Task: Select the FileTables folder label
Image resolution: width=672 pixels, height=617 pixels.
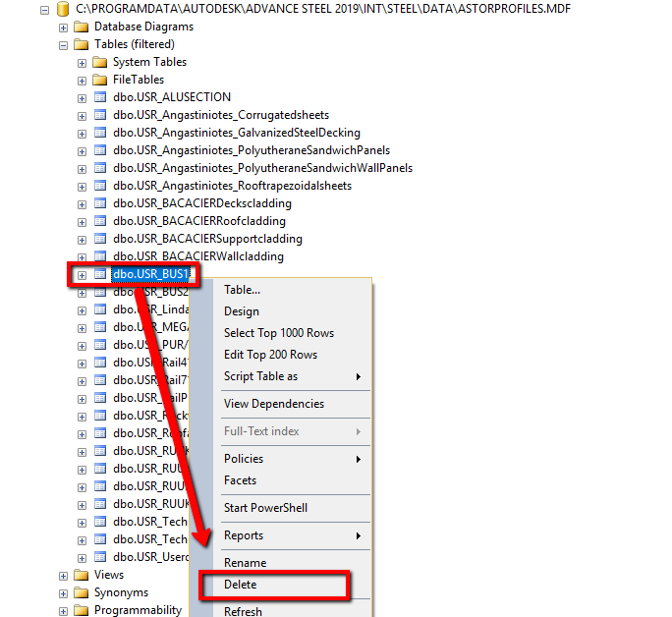Action: (139, 80)
